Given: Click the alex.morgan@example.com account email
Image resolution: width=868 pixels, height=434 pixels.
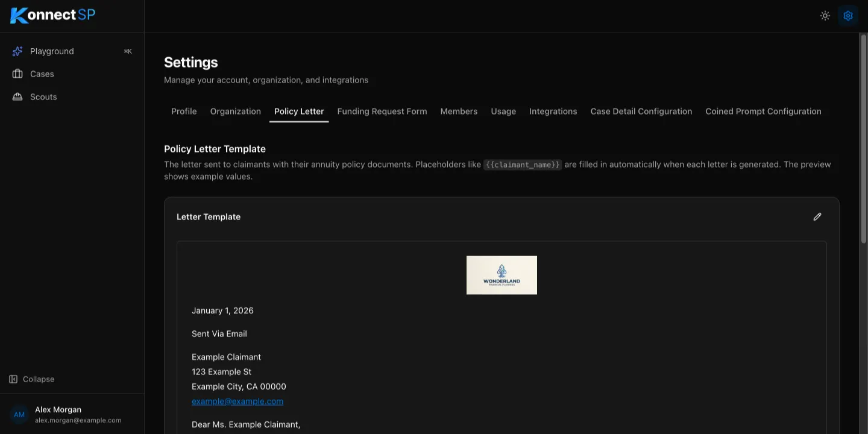Looking at the screenshot, I should [x=78, y=420].
